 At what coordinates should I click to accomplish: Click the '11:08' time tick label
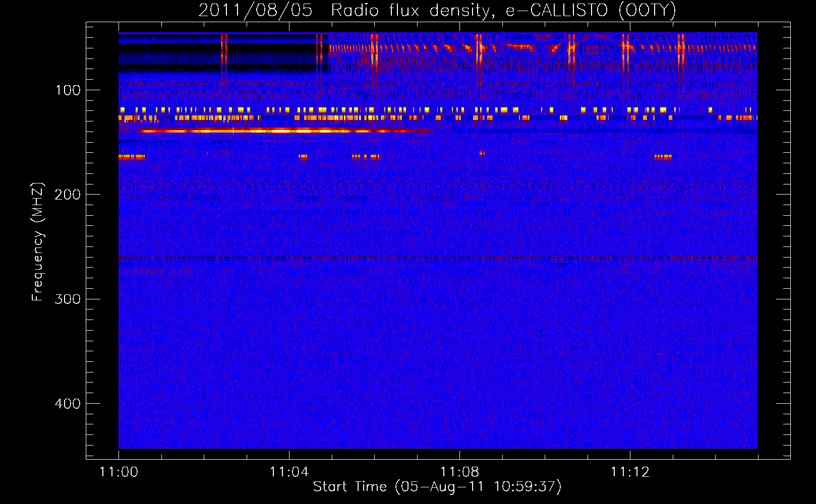tap(459, 472)
